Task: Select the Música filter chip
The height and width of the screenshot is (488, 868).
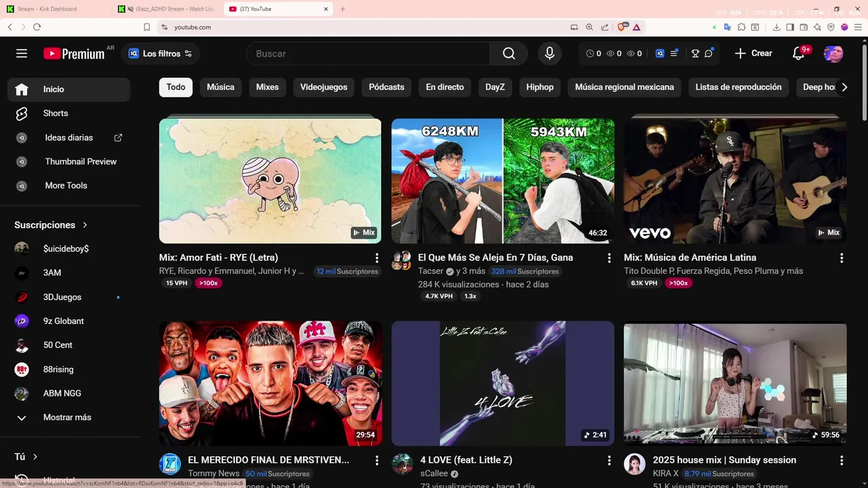Action: point(220,87)
